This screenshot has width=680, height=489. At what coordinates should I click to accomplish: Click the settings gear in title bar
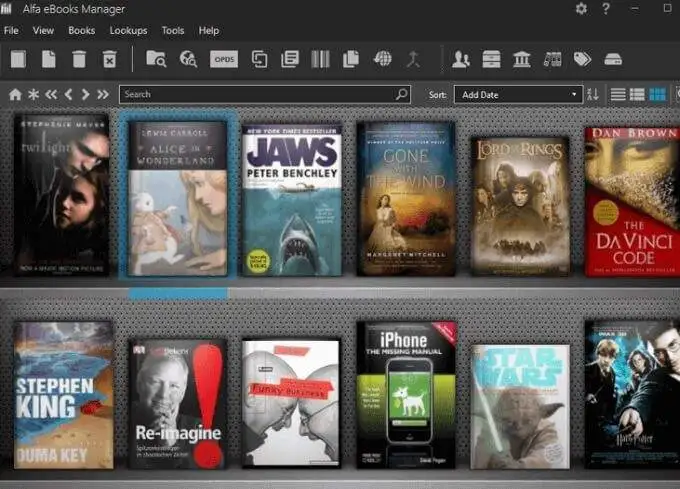pos(581,8)
